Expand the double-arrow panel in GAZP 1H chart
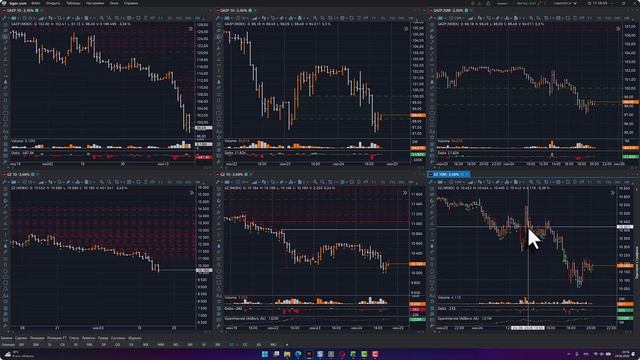Image resolution: width=640 pixels, height=360 pixels. [406, 29]
